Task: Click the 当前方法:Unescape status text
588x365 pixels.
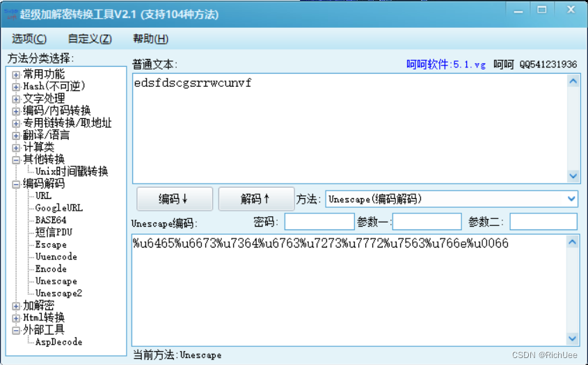Action: coord(177,355)
